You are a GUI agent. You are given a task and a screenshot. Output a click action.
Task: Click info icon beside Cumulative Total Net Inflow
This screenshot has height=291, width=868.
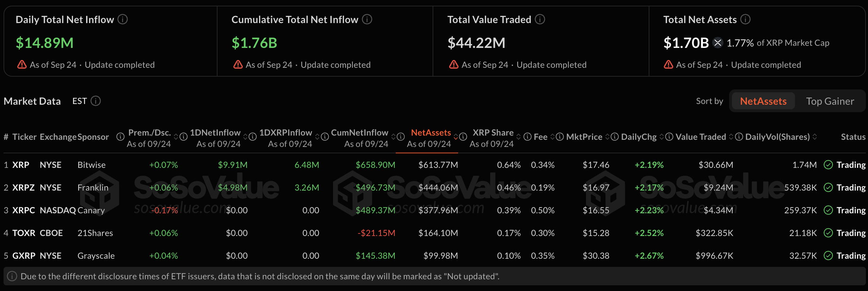point(367,19)
